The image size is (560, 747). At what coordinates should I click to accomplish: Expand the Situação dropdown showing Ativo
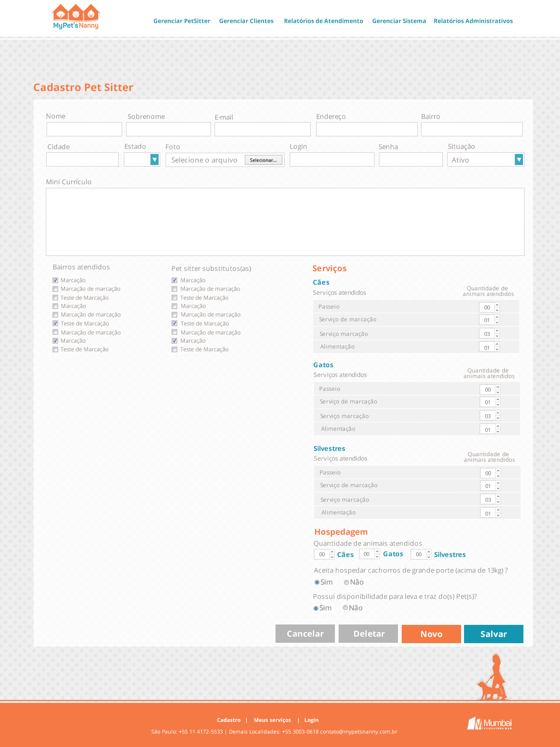click(x=519, y=159)
